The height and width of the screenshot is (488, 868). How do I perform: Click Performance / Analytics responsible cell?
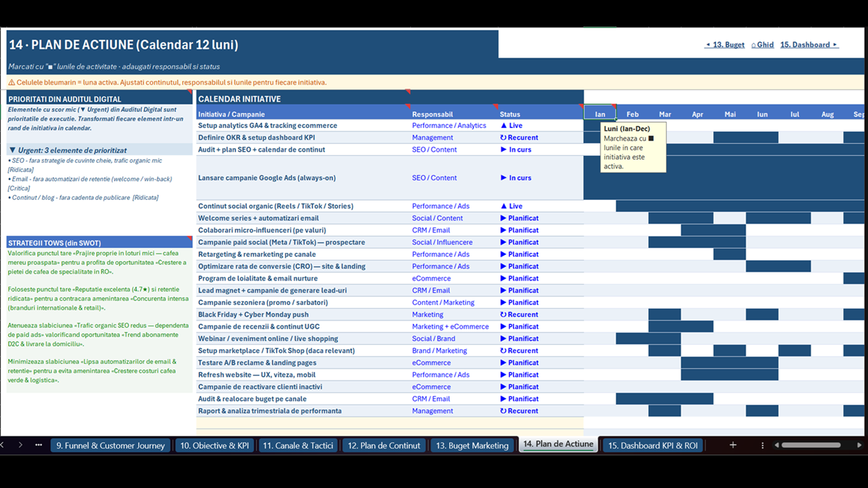click(x=454, y=125)
